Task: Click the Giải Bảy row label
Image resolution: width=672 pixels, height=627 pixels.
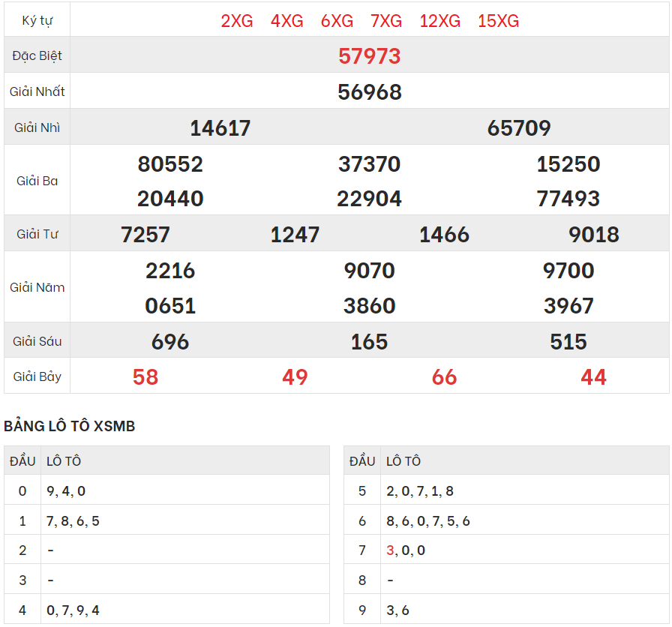Action: [37, 376]
